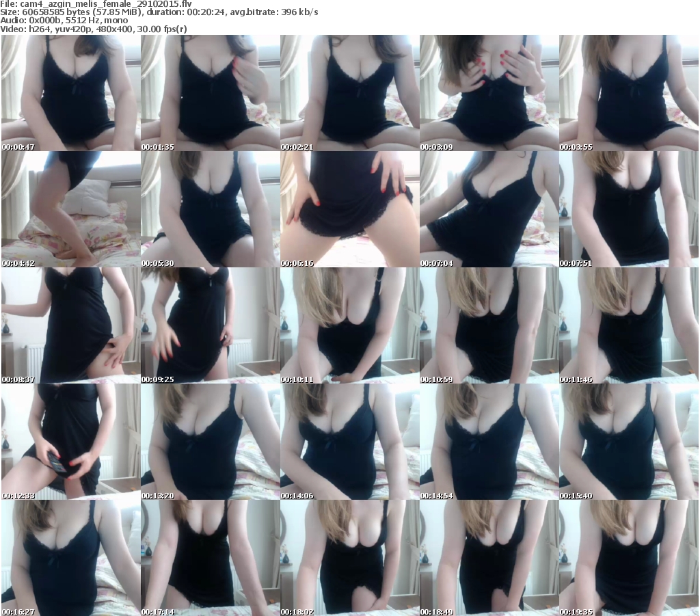This screenshot has height=616, width=700.
Task: Click the frame stamped 00:16:27
Action: 71,558
